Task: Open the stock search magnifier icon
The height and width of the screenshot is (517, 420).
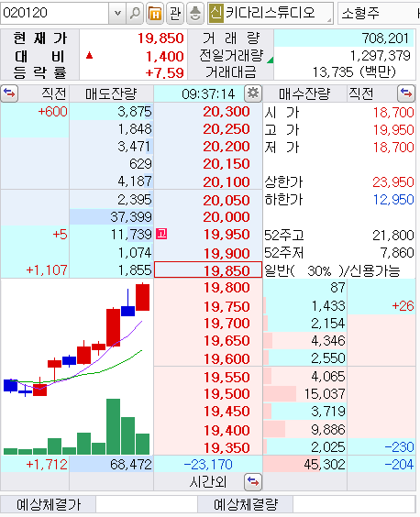Action: click(135, 13)
